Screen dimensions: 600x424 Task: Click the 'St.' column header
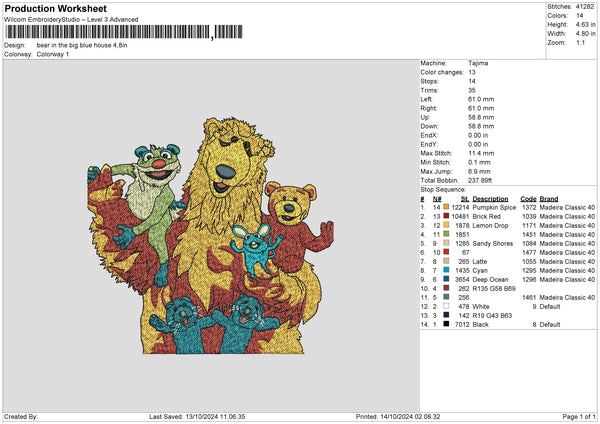465,199
